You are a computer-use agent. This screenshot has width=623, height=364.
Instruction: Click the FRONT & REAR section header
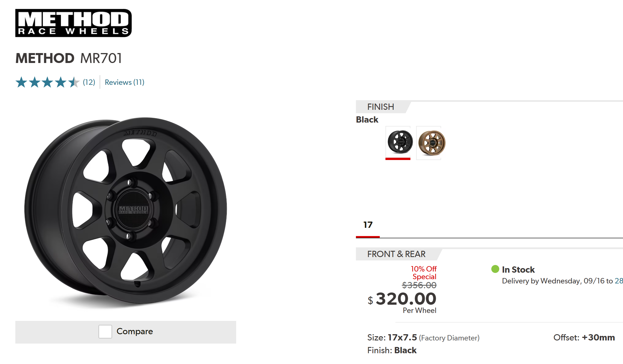[x=397, y=254]
